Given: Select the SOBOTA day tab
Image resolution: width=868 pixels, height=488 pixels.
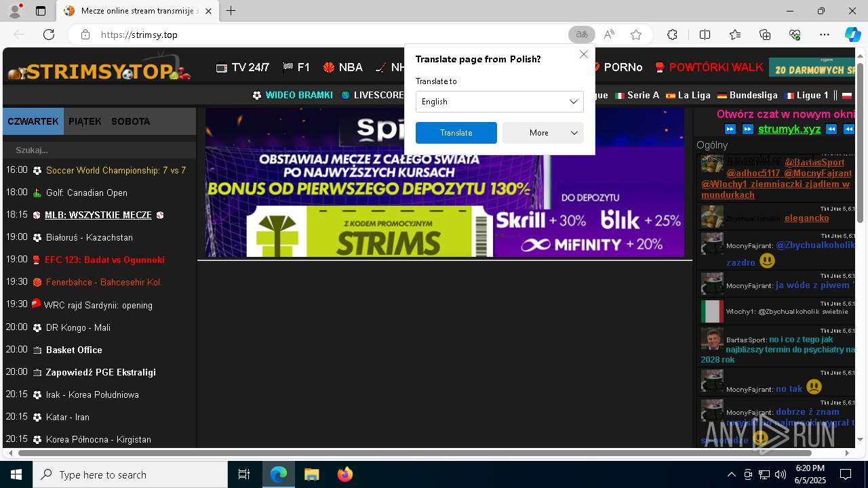Looking at the screenshot, I should (x=130, y=121).
